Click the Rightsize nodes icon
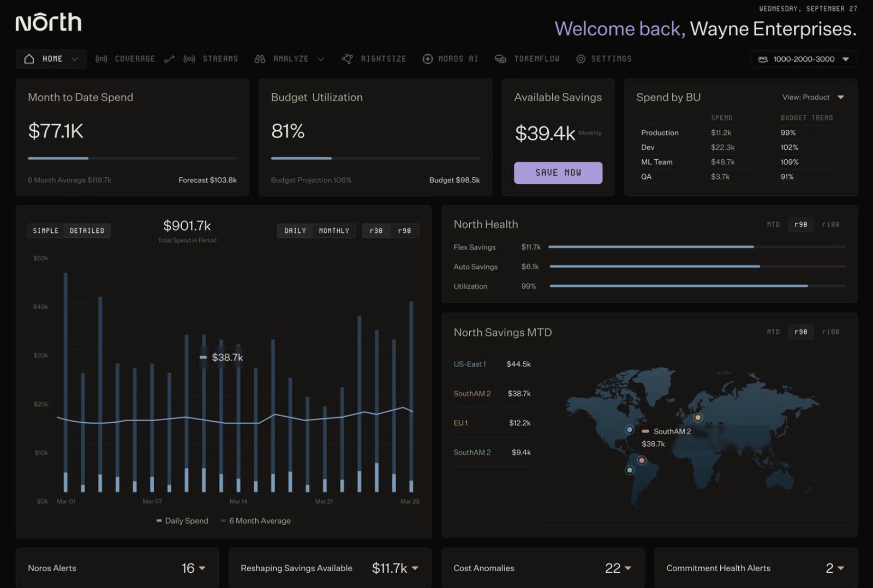The width and height of the screenshot is (873, 588). 347,59
